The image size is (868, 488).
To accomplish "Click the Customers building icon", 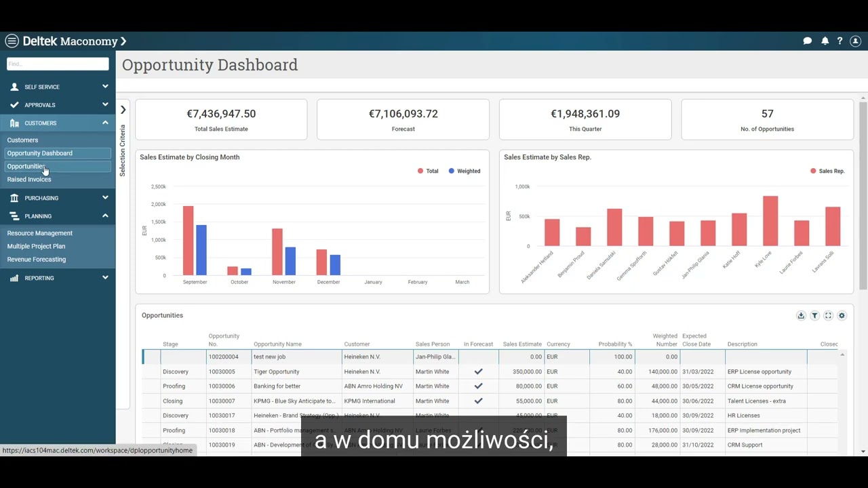I will coord(14,123).
